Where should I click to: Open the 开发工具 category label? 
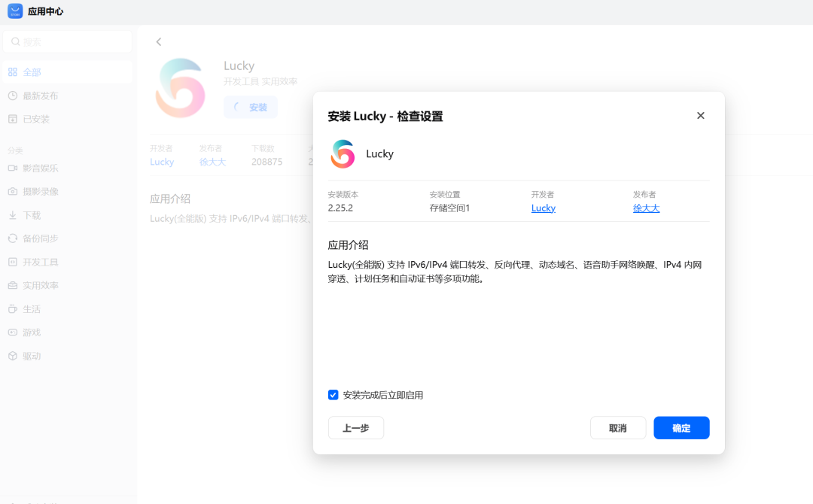point(41,262)
